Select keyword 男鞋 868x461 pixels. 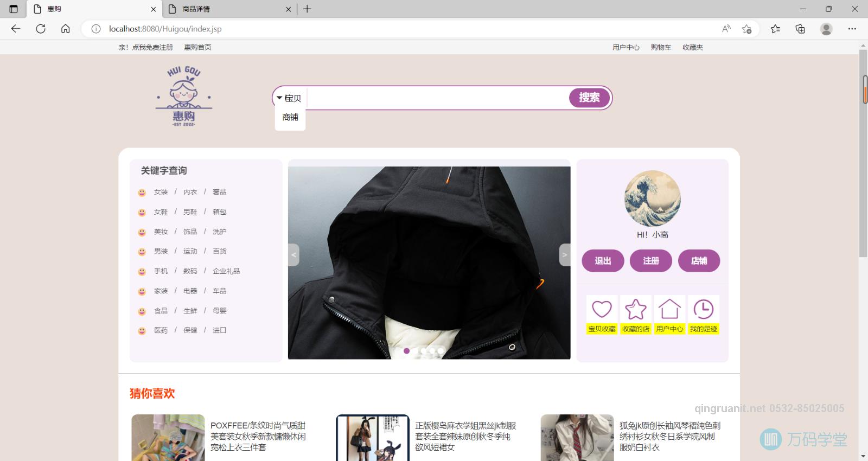[x=190, y=212]
